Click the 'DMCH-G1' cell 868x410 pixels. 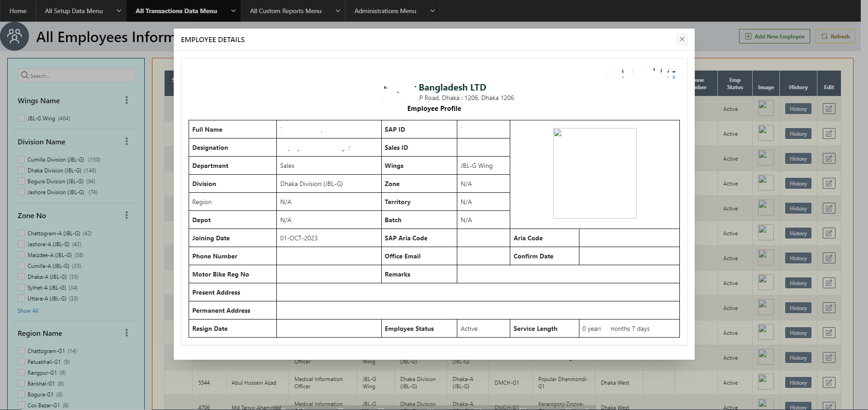tap(507, 382)
